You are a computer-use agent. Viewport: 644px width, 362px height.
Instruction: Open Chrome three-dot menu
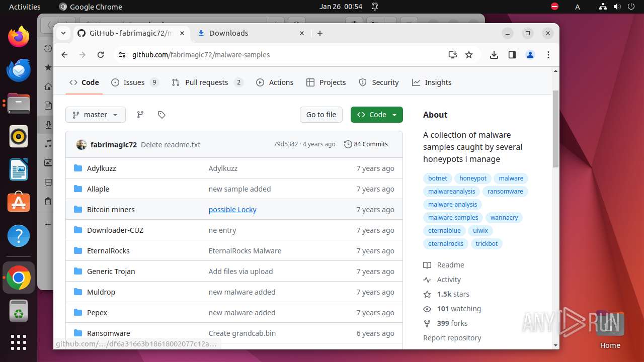click(548, 55)
